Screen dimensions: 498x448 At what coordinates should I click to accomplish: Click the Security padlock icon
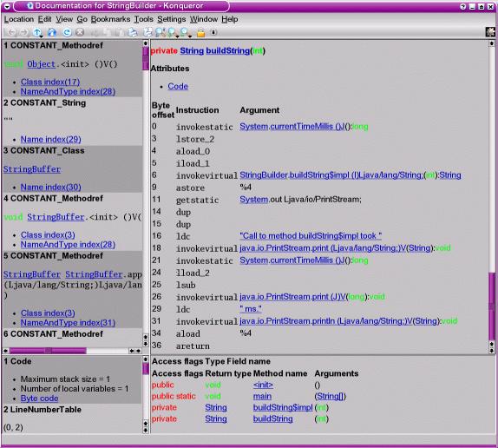pos(200,32)
